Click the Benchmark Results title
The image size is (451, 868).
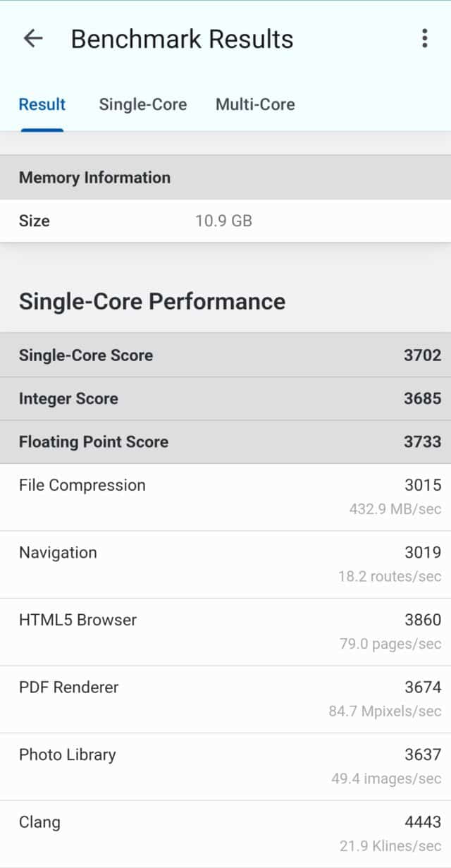point(182,39)
